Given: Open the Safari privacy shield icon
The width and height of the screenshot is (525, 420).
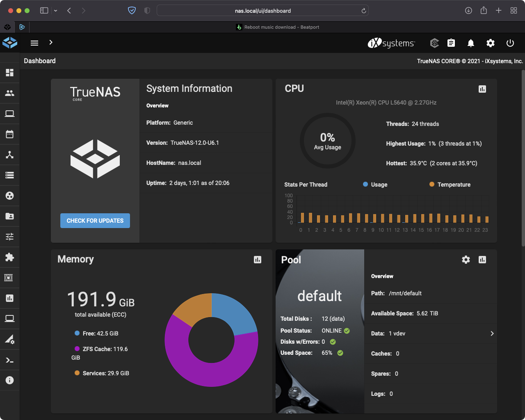Looking at the screenshot, I should 132,11.
